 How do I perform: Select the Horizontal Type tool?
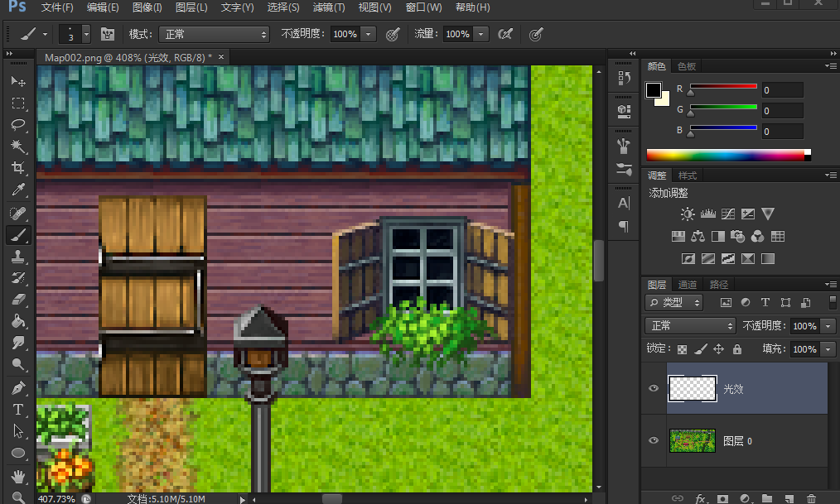pyautogui.click(x=18, y=410)
